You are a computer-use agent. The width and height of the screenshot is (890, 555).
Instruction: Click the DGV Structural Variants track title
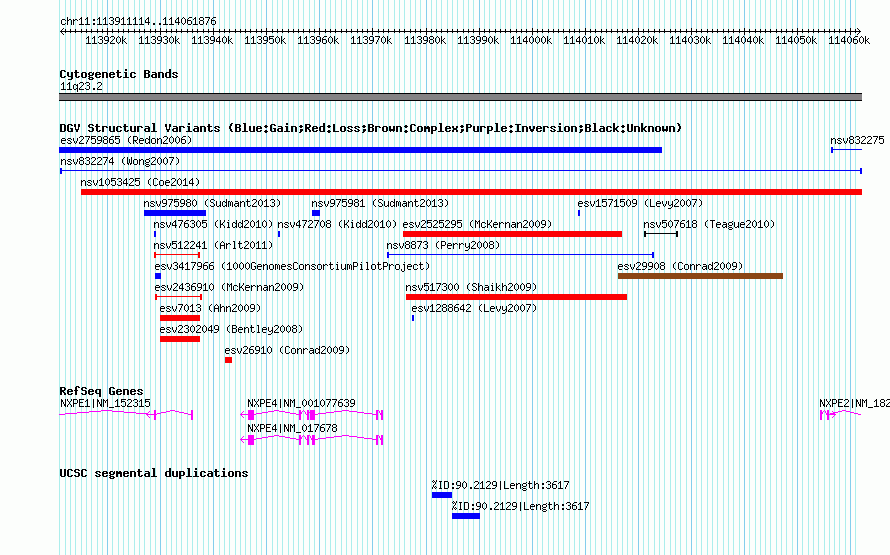pos(370,128)
